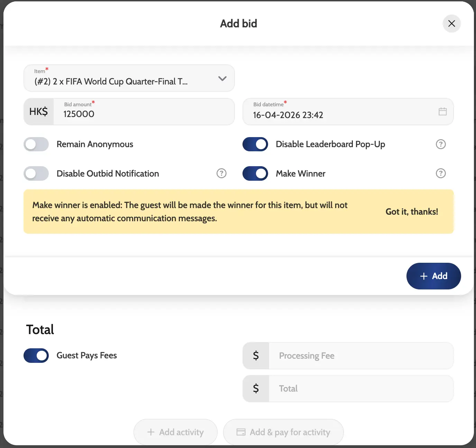The height and width of the screenshot is (448, 476).
Task: Click dollar icon beside Total field
Action: 256,388
